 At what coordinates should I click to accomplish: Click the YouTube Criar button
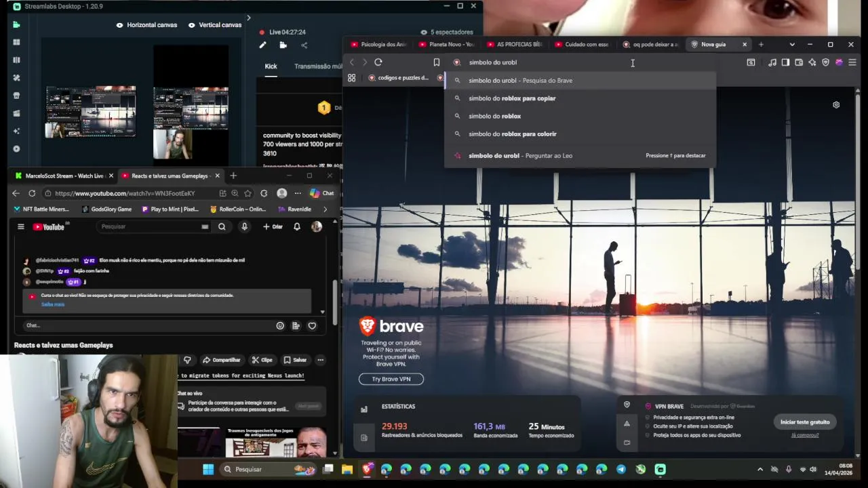tap(273, 226)
